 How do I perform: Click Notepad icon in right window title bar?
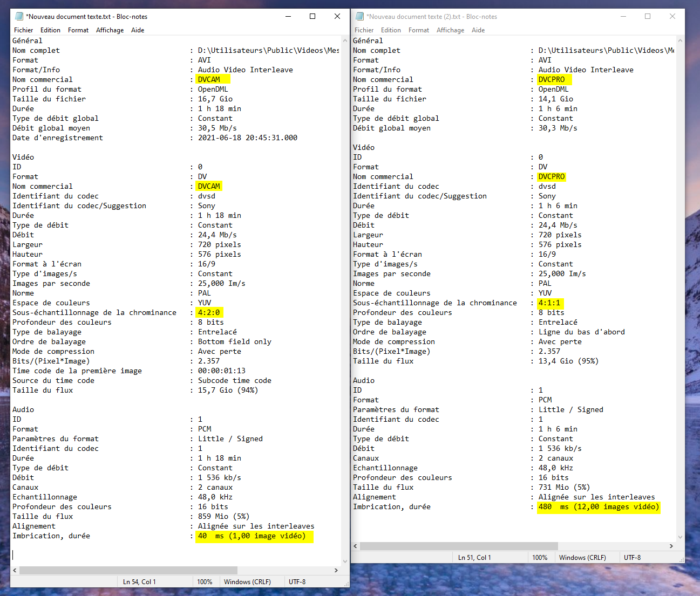tap(360, 16)
